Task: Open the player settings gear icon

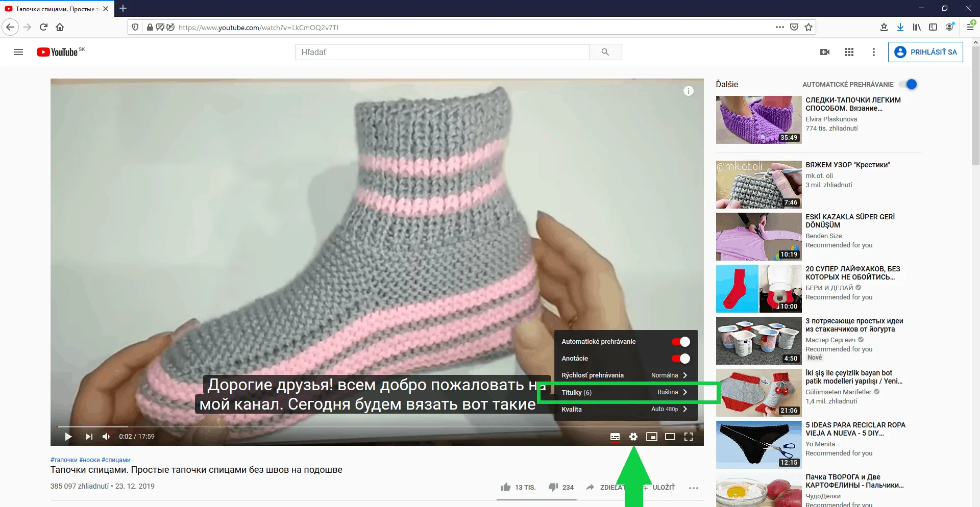Action: 633,437
